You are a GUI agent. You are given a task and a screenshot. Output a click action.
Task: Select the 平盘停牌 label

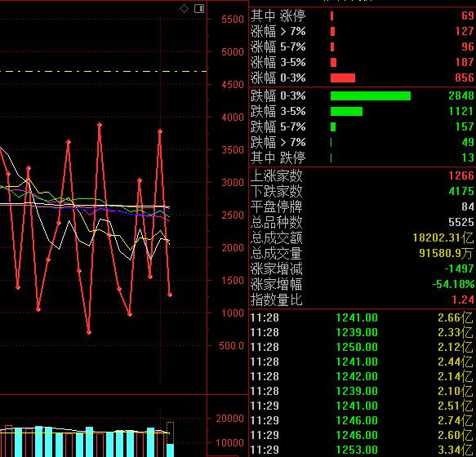coord(276,206)
